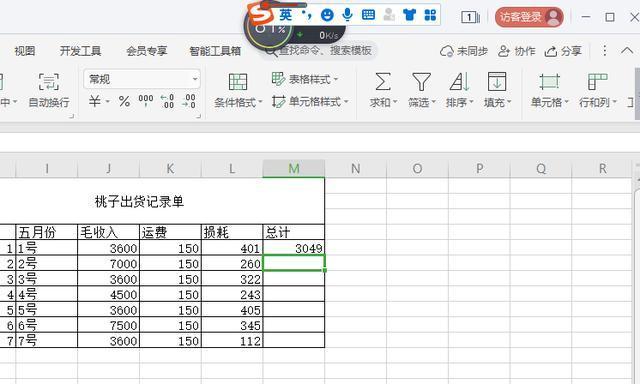Click the header cell 运费
640x384 pixels.
170,232
